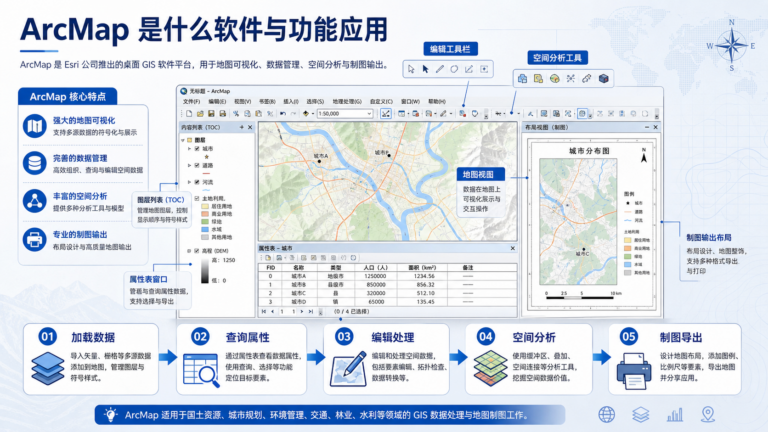The width and height of the screenshot is (768, 432).
Task: Click the Undo arrow in ArcMap toolbar
Action: coord(283,114)
